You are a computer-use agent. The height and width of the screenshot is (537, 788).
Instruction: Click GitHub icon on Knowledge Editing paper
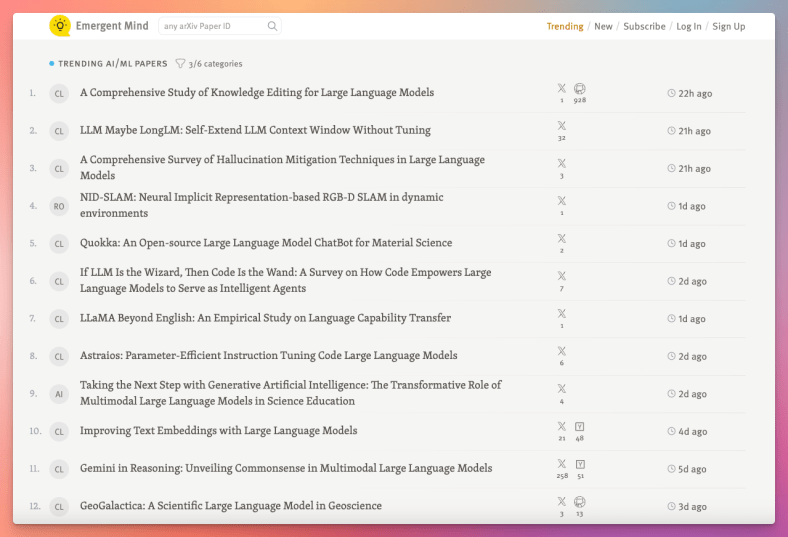point(580,88)
